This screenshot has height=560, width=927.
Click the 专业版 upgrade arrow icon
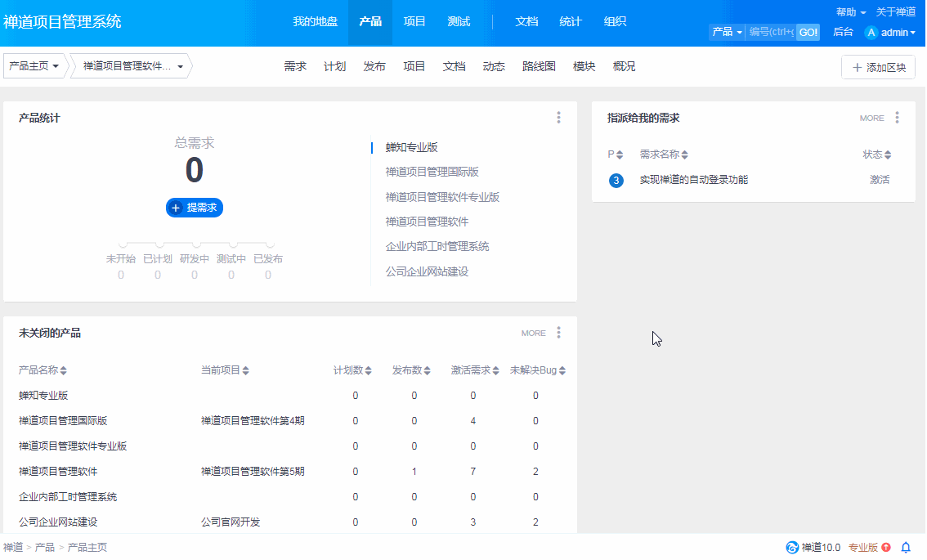click(x=886, y=548)
